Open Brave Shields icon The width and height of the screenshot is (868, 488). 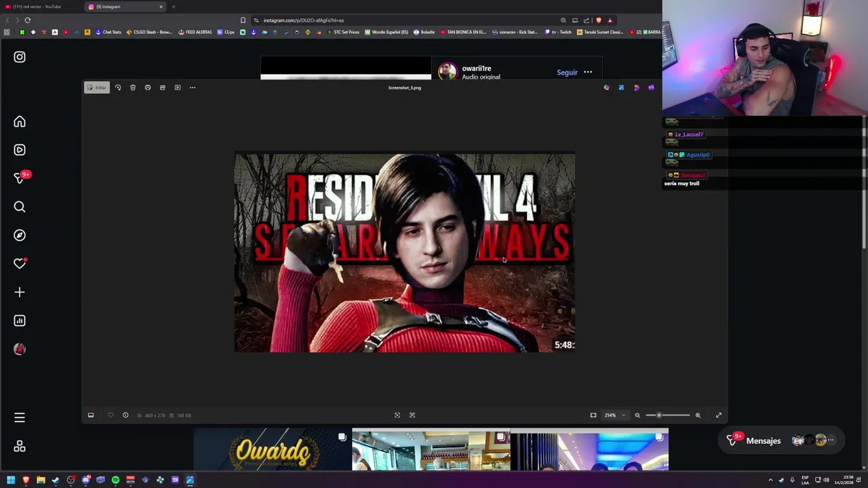[x=598, y=20]
